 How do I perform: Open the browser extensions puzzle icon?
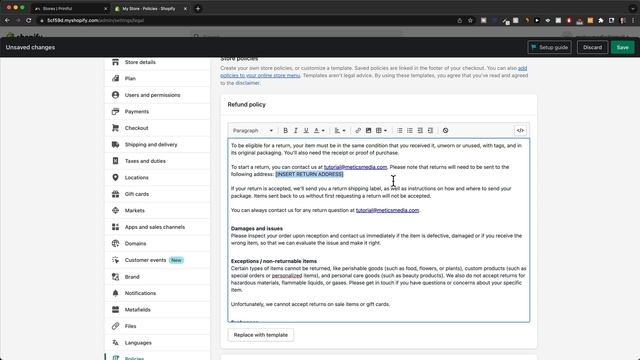pyautogui.click(x=601, y=20)
